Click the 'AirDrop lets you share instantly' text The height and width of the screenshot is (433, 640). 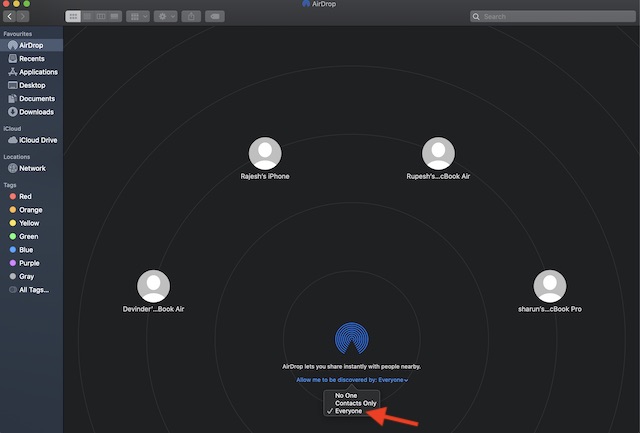coord(351,366)
